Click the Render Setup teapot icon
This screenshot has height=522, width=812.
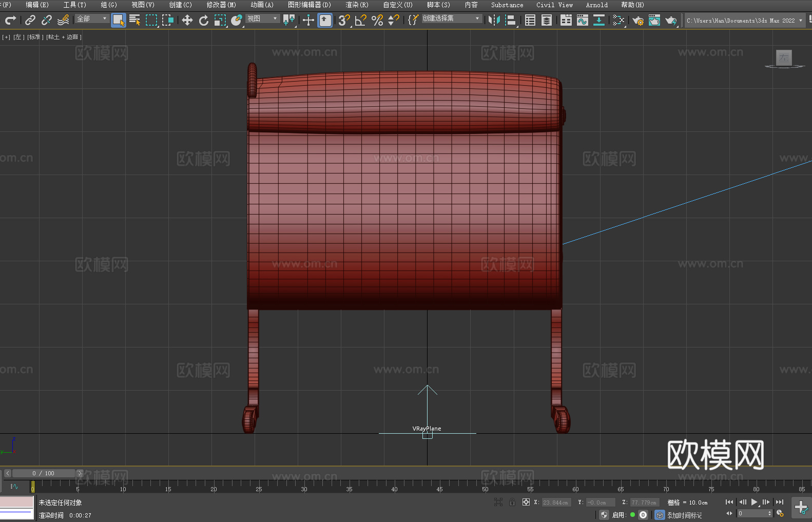[x=637, y=21]
